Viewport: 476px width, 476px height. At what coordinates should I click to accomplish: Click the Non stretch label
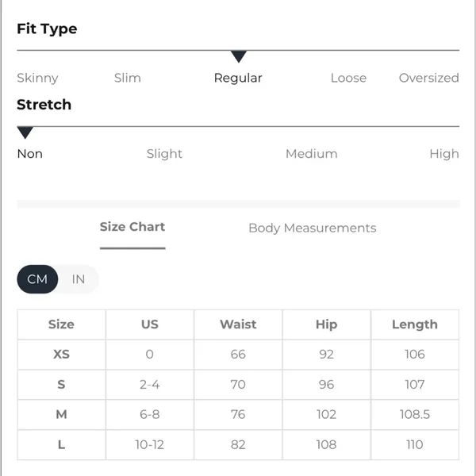(x=30, y=154)
